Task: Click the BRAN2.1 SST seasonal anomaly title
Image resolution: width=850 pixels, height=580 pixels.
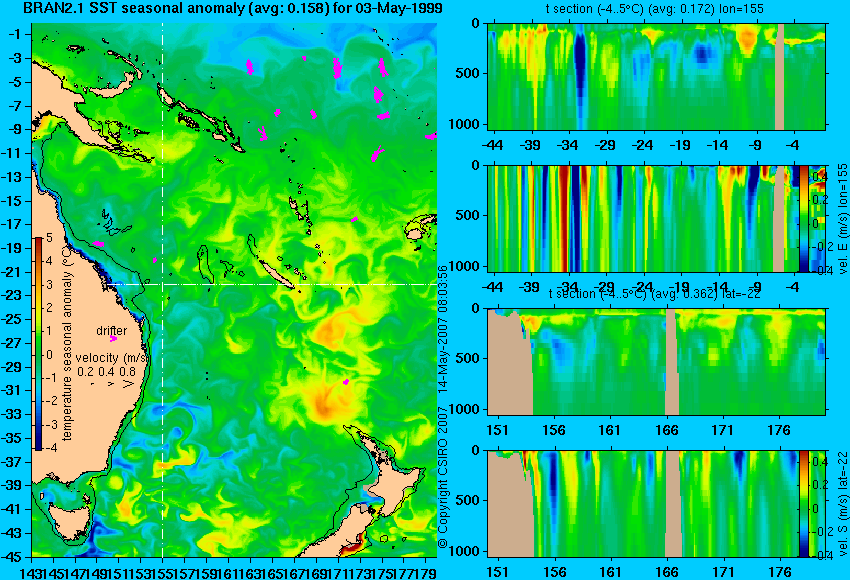Action: point(233,8)
